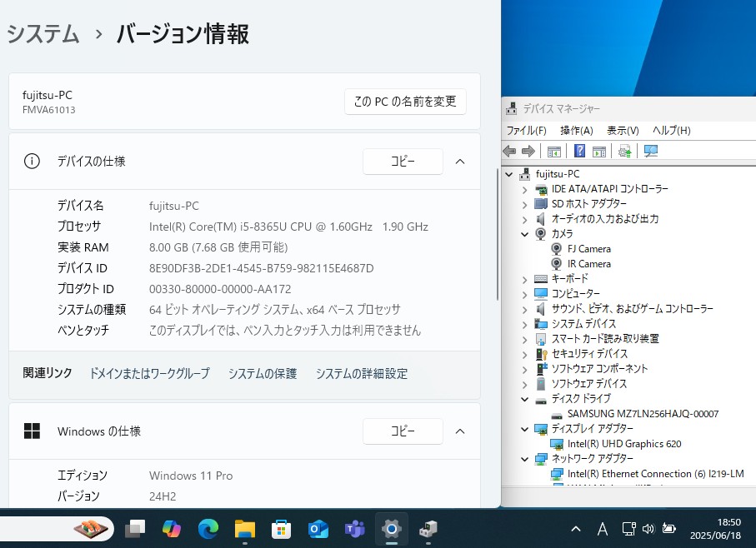Click the Settings window vertical scrollbar
The image size is (756, 548).
click(x=497, y=235)
